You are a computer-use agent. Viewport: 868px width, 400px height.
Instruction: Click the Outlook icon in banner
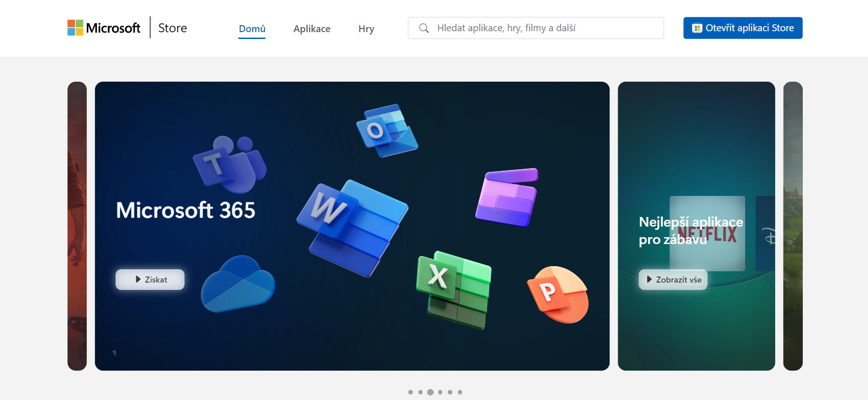[387, 130]
